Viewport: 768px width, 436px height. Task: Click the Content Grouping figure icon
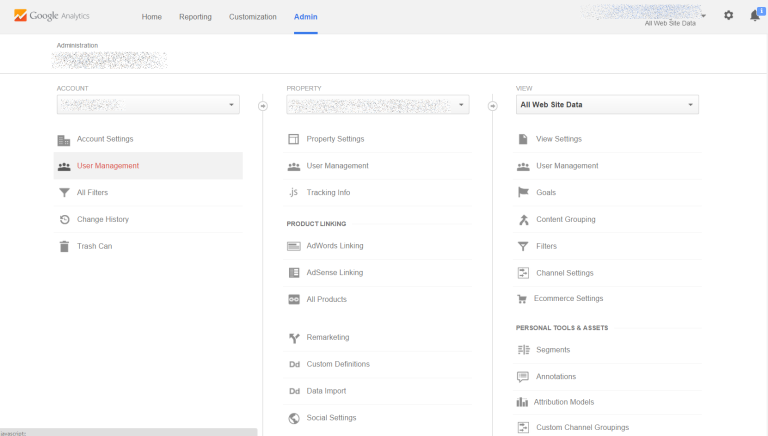click(x=524, y=220)
